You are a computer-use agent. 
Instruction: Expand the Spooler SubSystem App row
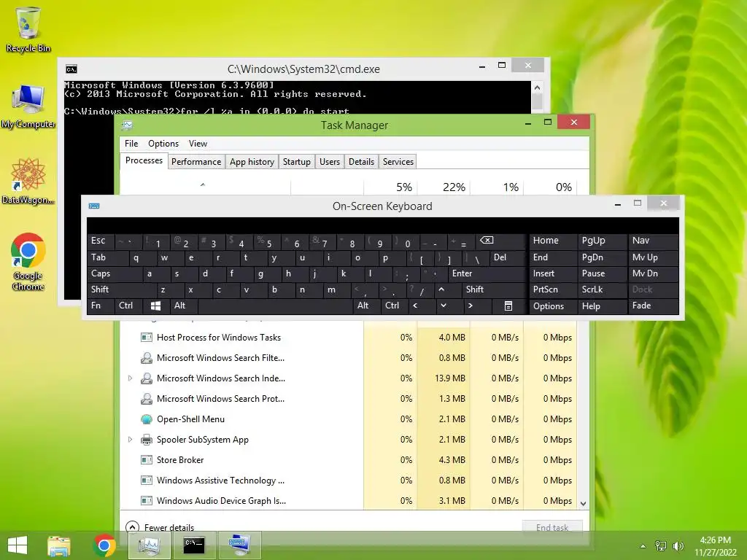pyautogui.click(x=130, y=440)
